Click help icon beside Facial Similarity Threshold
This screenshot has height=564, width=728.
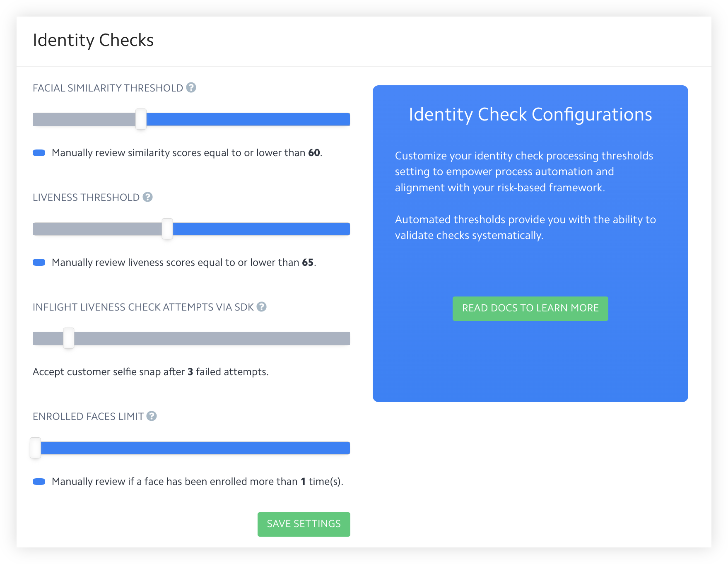coord(191,88)
